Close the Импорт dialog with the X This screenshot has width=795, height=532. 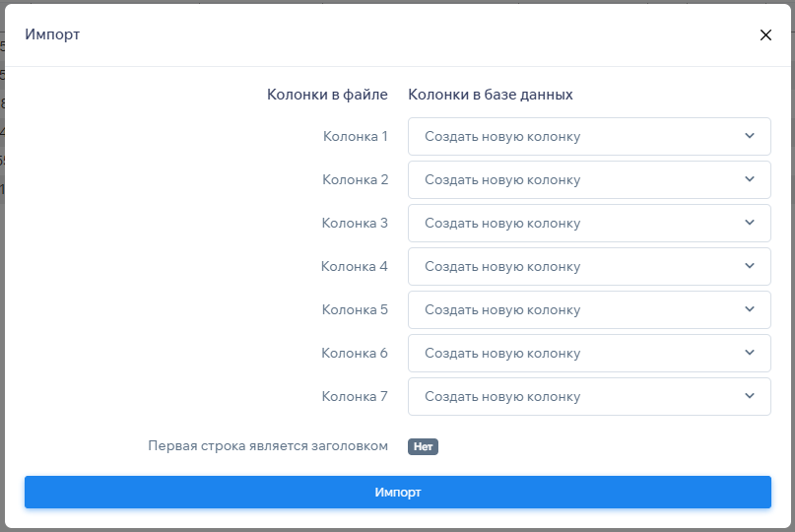point(765,35)
